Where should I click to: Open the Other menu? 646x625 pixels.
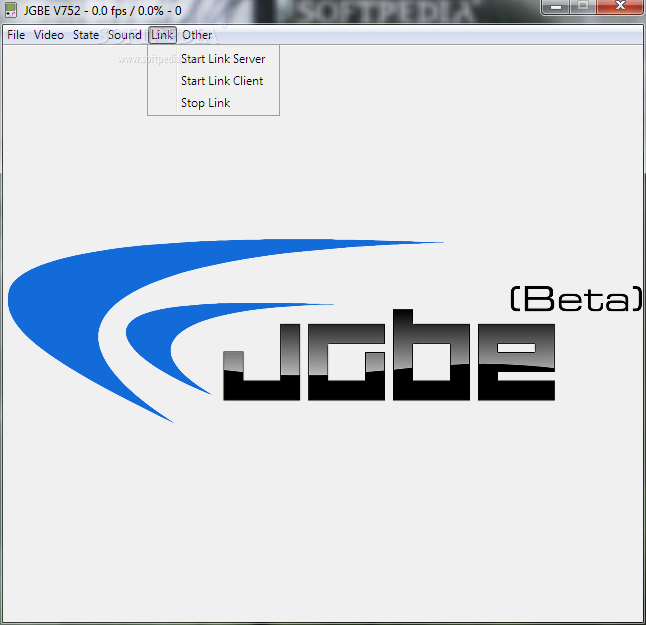tap(197, 35)
